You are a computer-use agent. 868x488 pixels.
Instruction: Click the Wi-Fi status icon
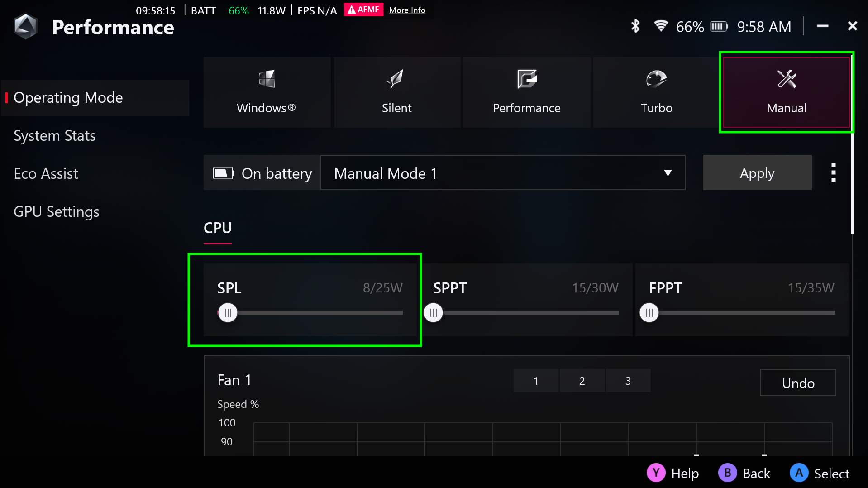point(661,26)
